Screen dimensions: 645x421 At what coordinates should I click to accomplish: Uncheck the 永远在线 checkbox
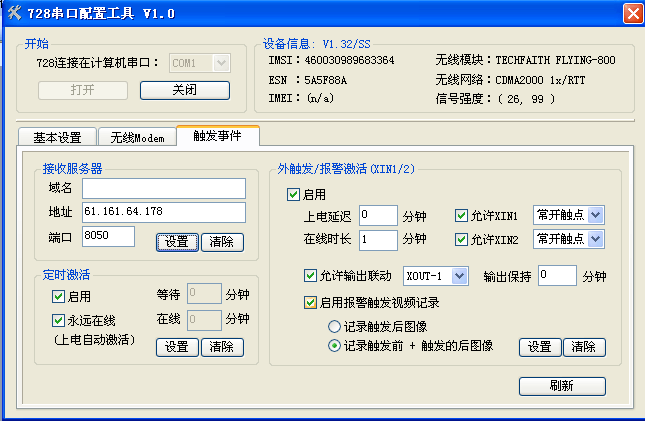(59, 321)
